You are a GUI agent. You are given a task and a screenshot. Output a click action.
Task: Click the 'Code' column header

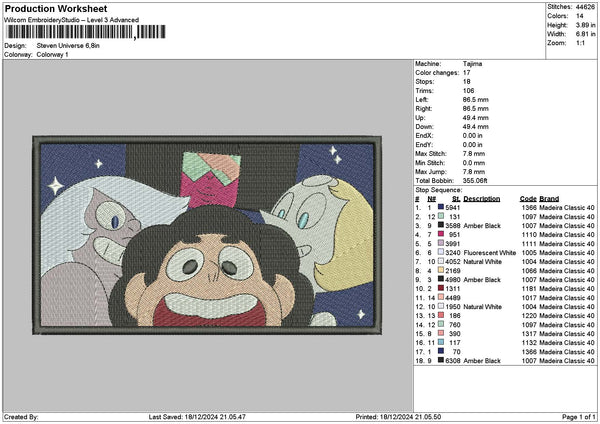click(528, 199)
